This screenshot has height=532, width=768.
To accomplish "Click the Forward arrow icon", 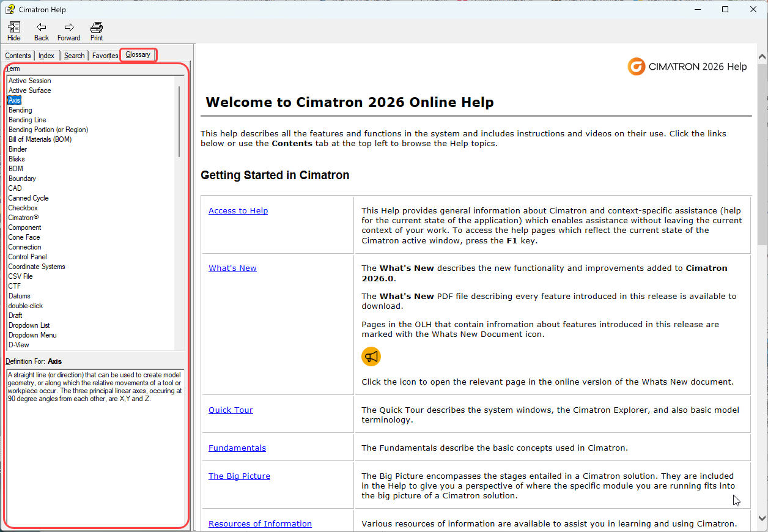I will pyautogui.click(x=69, y=31).
